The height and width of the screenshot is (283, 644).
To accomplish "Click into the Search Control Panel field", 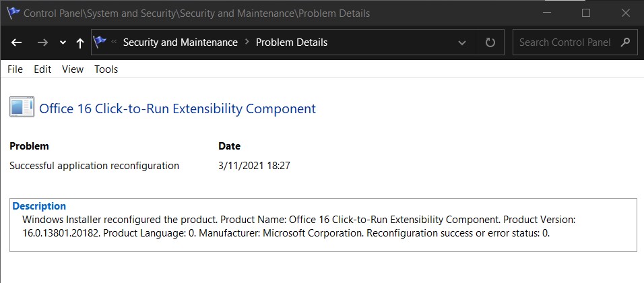I will pos(565,42).
